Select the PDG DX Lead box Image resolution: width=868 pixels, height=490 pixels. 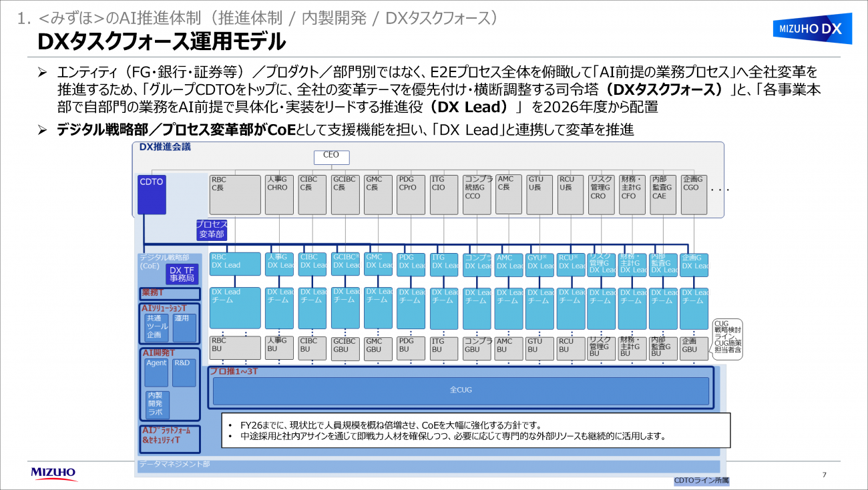411,264
